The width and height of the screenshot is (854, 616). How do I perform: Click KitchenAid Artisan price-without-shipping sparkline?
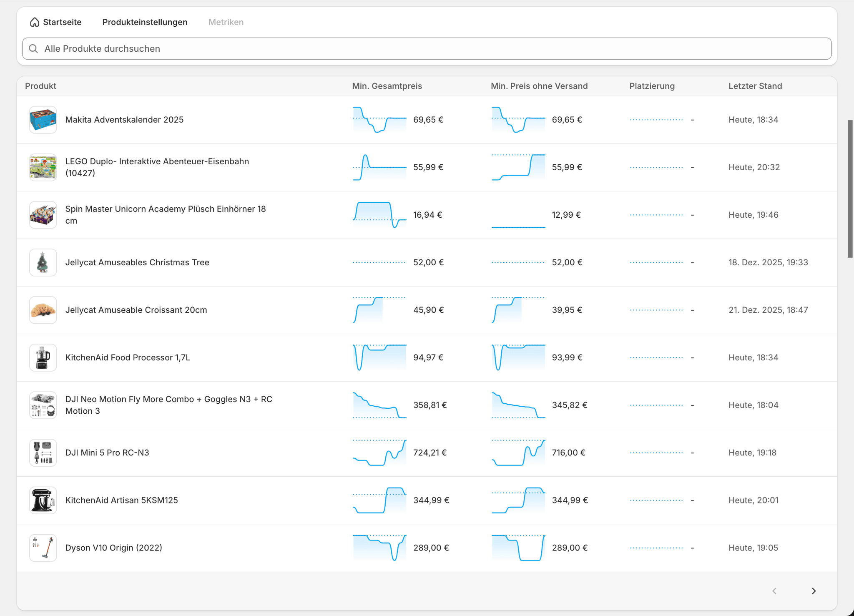coord(518,500)
